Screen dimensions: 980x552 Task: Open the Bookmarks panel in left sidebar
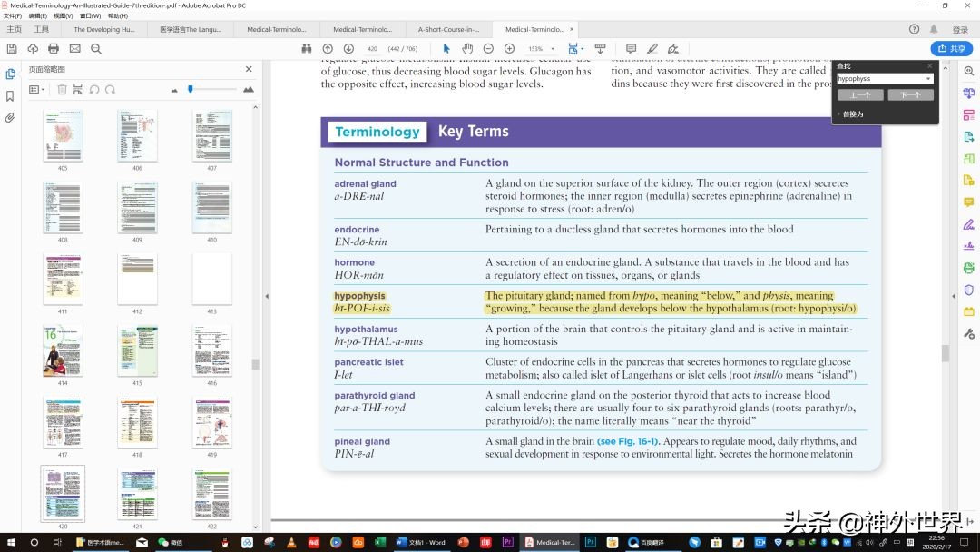point(10,96)
